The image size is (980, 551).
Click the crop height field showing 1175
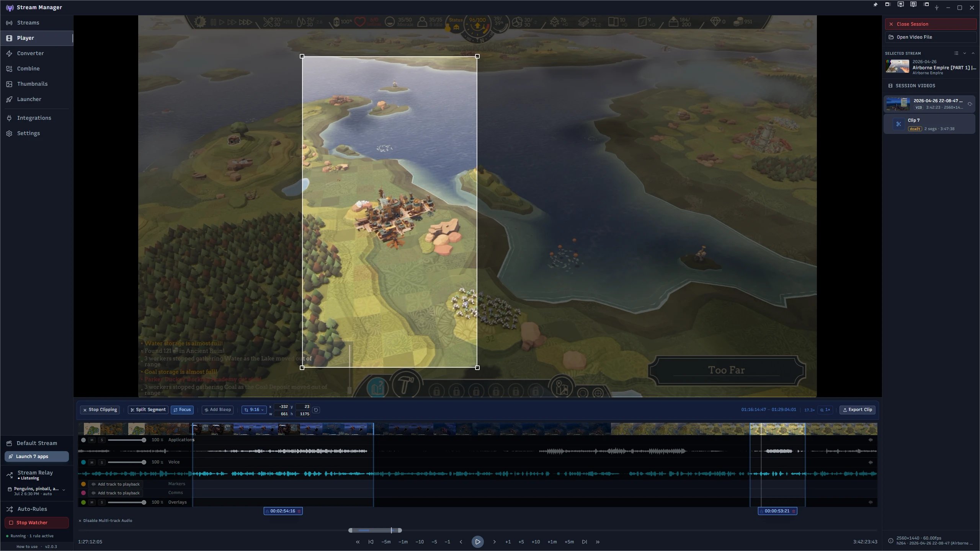pyautogui.click(x=302, y=414)
